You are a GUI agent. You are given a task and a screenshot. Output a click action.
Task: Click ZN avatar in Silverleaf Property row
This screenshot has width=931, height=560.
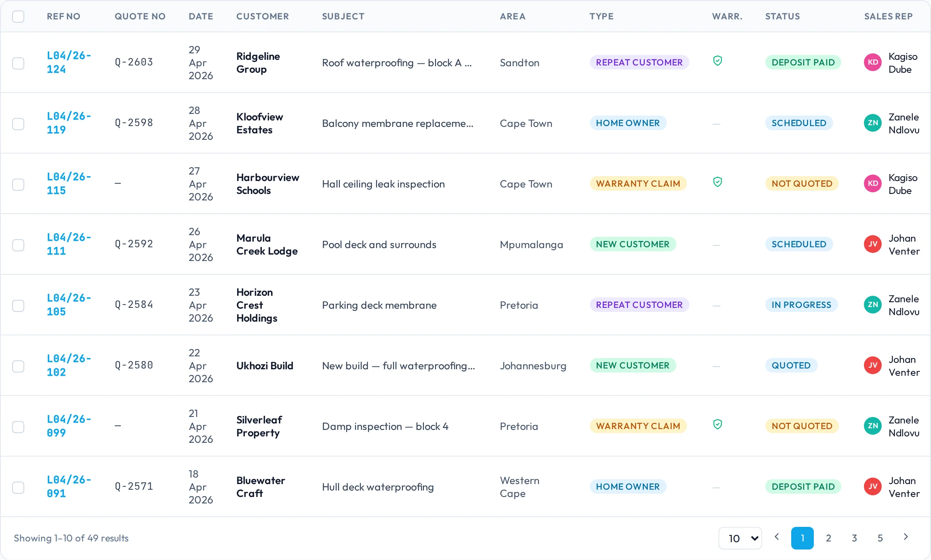[x=873, y=426]
